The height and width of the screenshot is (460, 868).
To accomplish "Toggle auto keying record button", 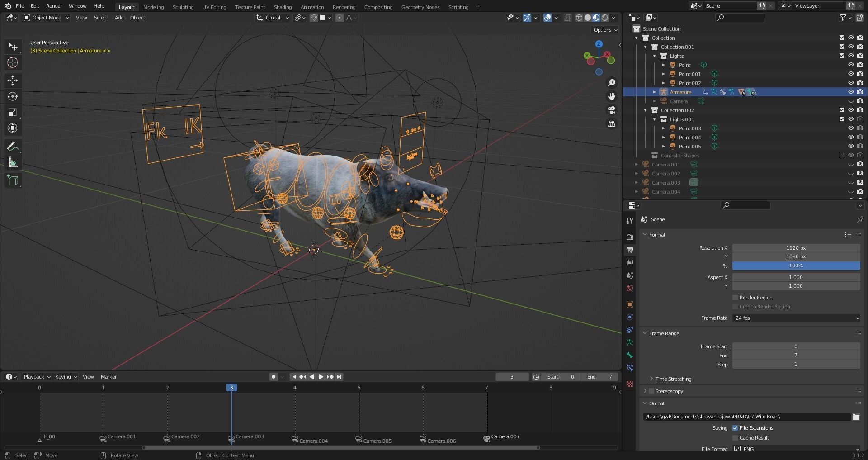I will (x=273, y=377).
